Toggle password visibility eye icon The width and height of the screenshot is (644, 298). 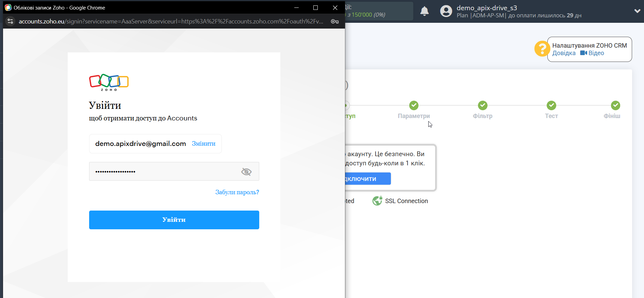coord(246,172)
